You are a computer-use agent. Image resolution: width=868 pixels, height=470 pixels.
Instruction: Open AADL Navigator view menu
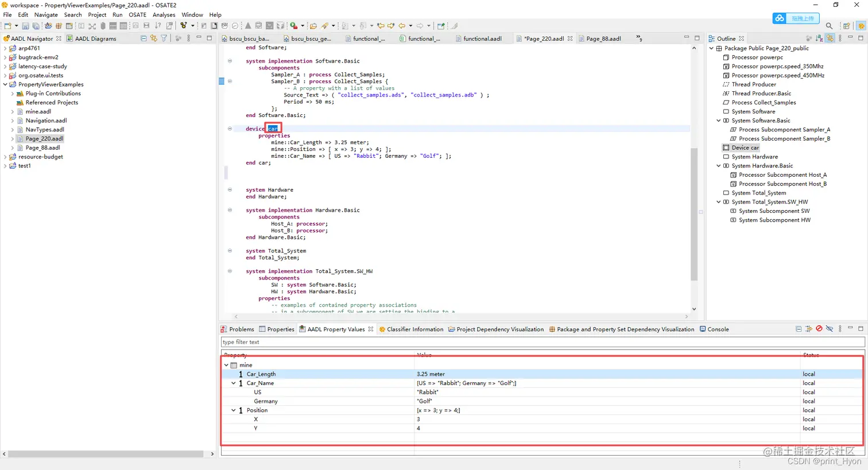pos(188,38)
